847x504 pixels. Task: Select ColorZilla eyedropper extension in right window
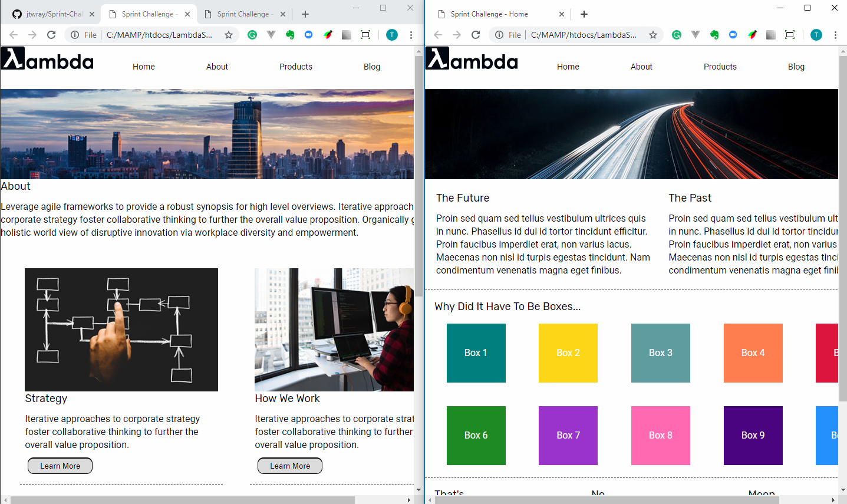click(x=752, y=35)
